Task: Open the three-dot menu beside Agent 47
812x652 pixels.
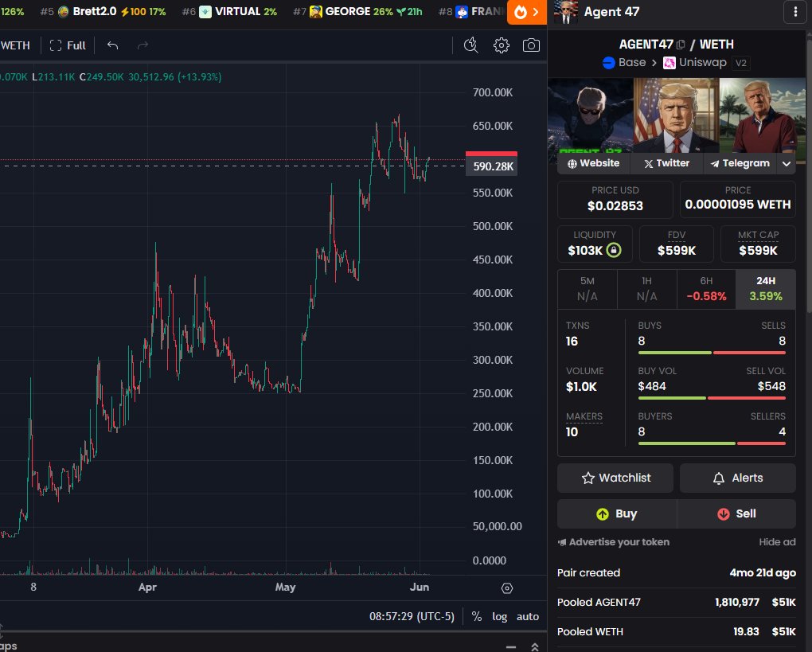Action: [795, 12]
